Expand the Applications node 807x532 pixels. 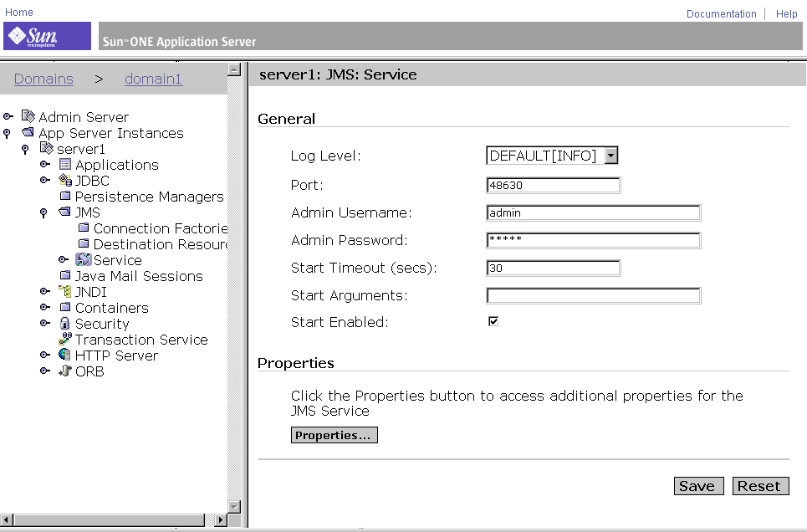pos(45,164)
